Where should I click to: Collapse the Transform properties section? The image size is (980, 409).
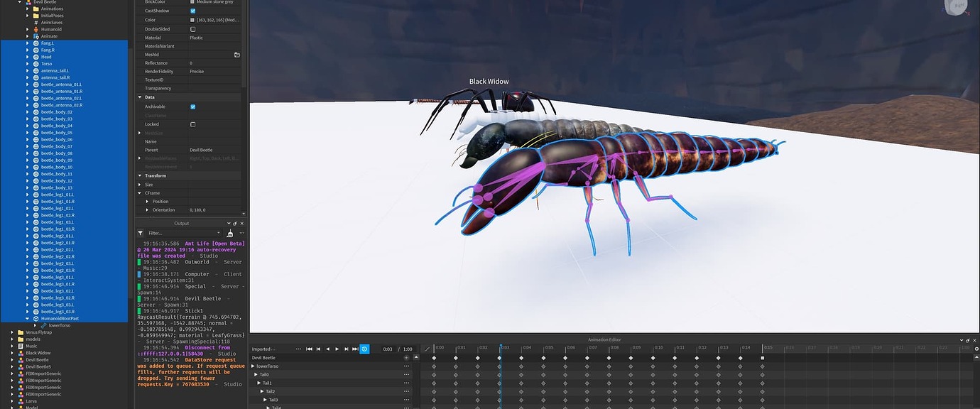click(x=140, y=175)
